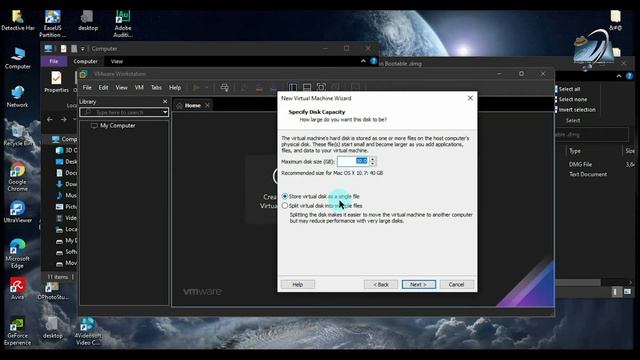Close the Library panel
This screenshot has height=360, width=640.
coord(165,101)
